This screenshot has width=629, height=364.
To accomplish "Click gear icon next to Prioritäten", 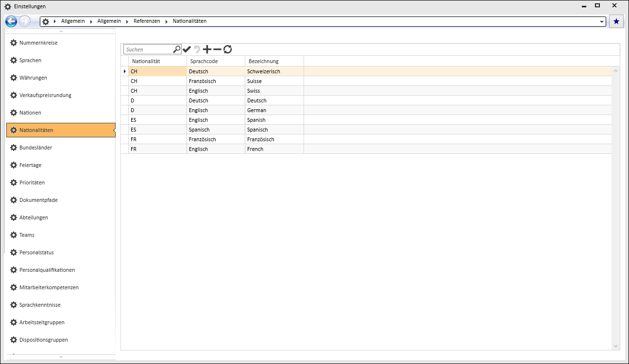I will 14,182.
